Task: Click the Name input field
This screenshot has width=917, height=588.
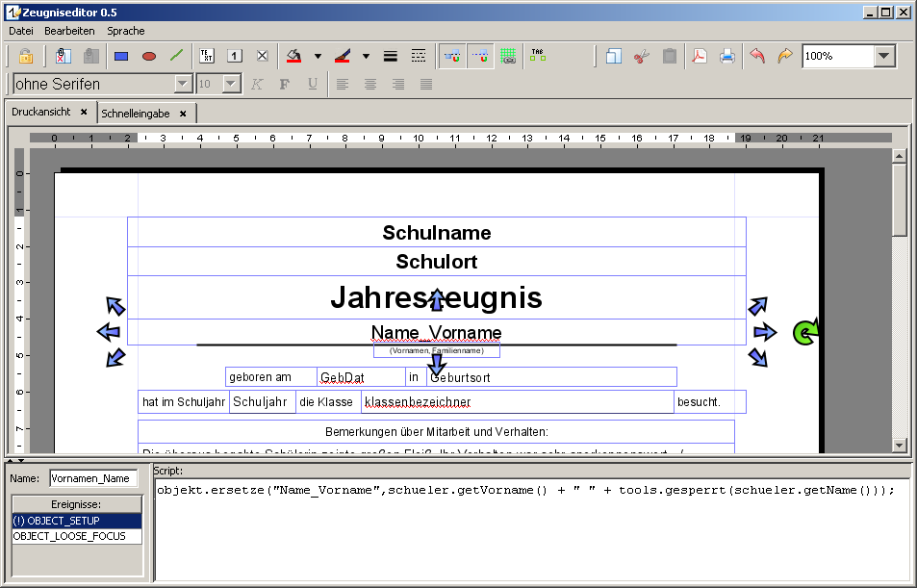Action: tap(93, 478)
